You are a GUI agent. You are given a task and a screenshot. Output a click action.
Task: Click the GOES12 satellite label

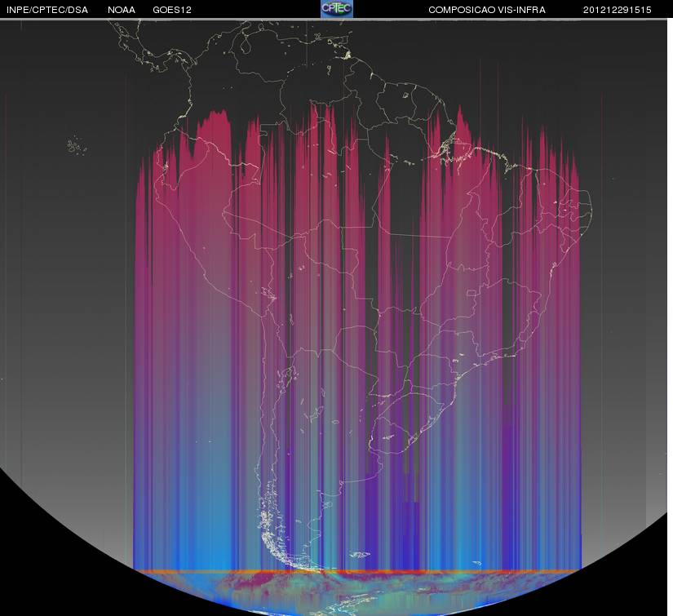pyautogui.click(x=172, y=10)
